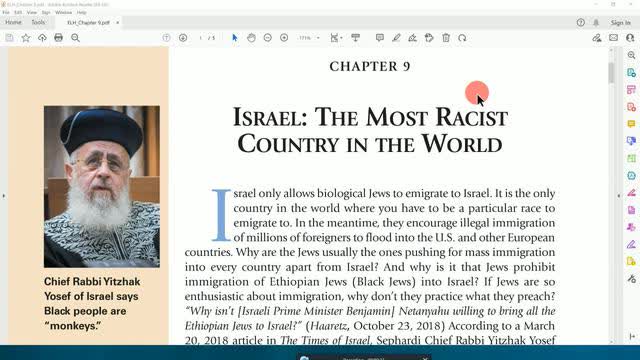Click the page number field
This screenshot has width=640, height=360.
(x=200, y=38)
